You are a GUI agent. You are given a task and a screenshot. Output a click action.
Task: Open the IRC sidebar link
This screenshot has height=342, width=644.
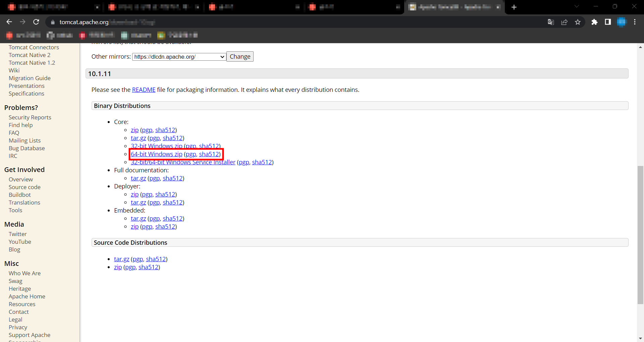pyautogui.click(x=13, y=156)
